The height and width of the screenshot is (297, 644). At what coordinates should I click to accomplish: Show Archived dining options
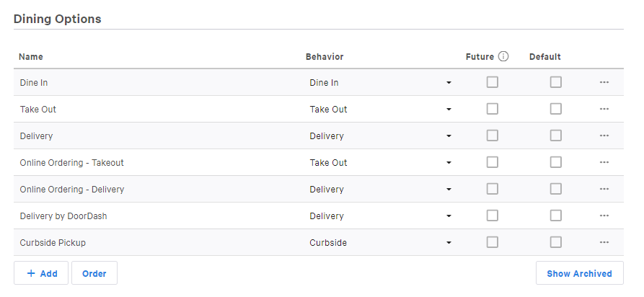tap(579, 273)
